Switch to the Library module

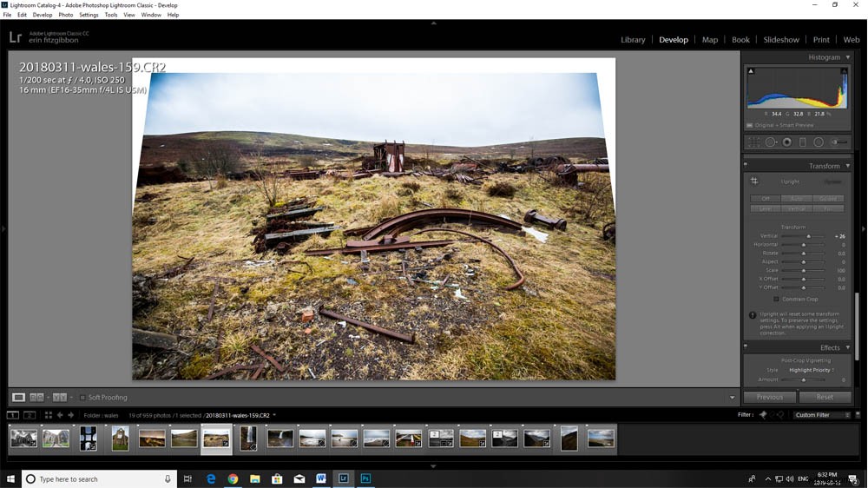[633, 40]
